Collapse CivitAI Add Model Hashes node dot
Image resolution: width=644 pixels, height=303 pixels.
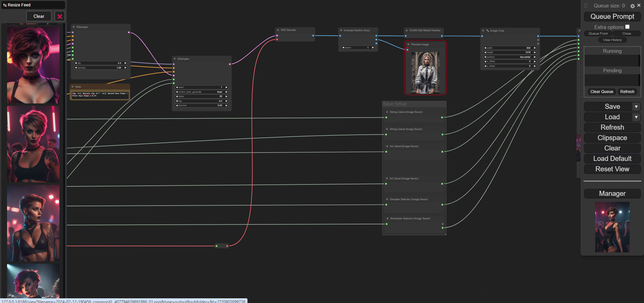coord(407,31)
